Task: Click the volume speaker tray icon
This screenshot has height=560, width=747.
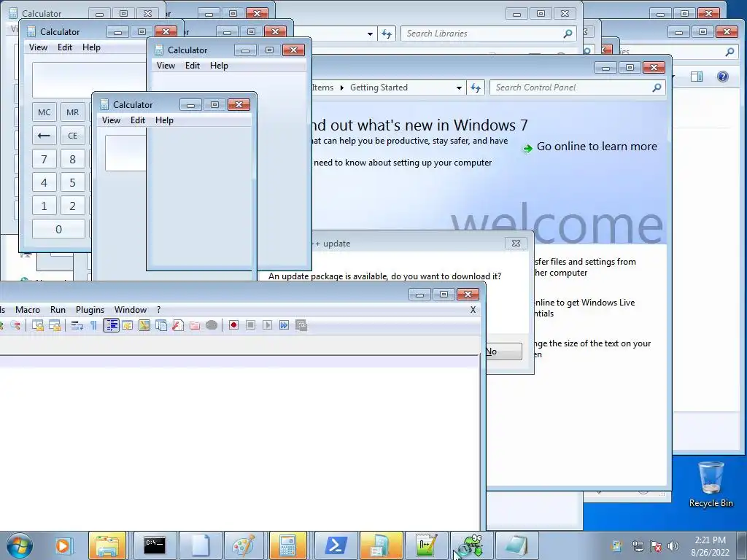Action: (673, 546)
